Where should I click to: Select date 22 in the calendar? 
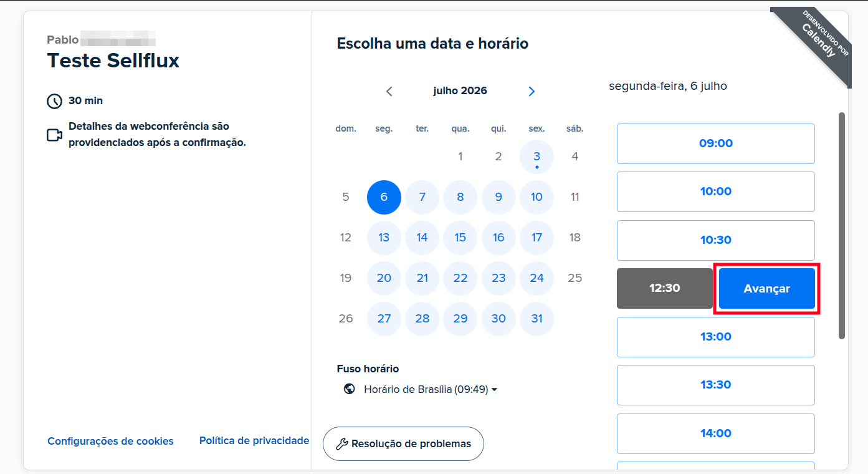coord(460,278)
